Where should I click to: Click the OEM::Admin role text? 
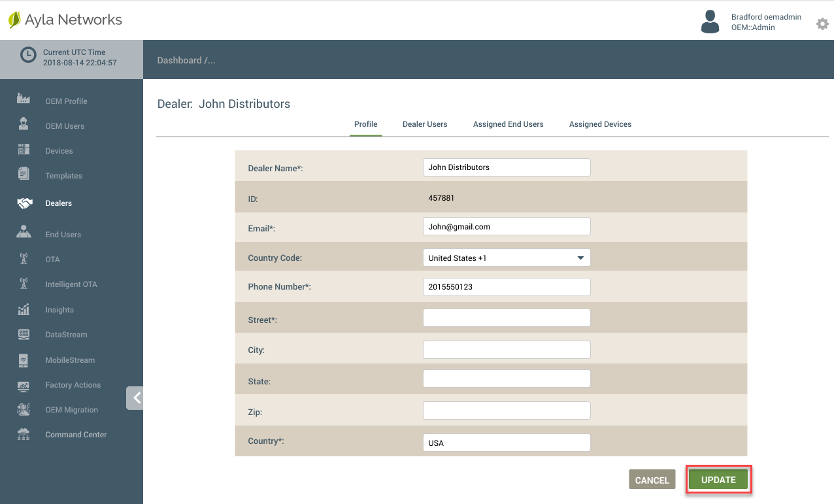click(x=753, y=28)
